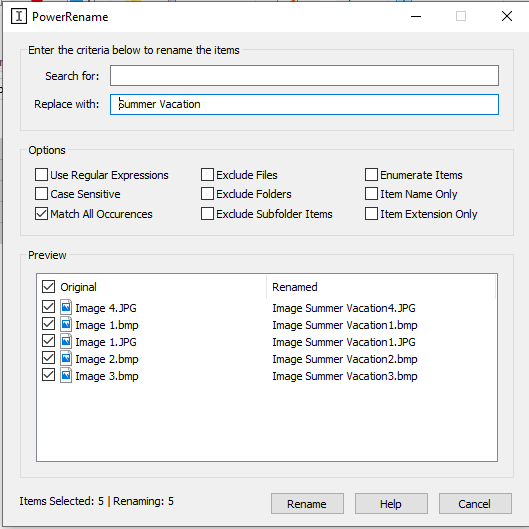Minimize the PowerRename window

[x=416, y=16]
